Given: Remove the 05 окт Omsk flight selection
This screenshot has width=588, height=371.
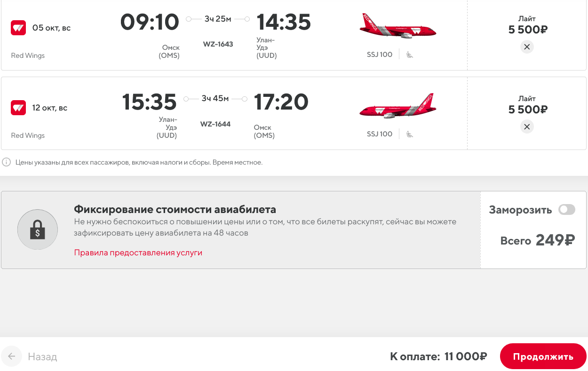Looking at the screenshot, I should click(527, 47).
